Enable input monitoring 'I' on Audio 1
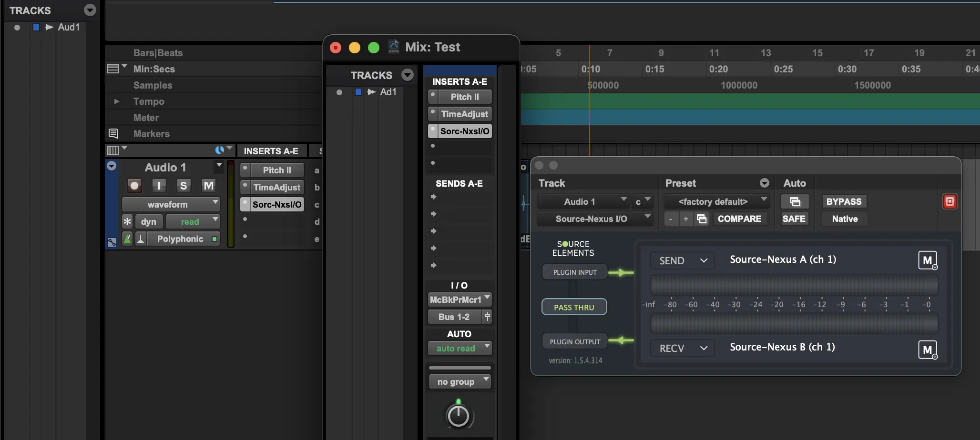The image size is (980, 440). click(159, 185)
